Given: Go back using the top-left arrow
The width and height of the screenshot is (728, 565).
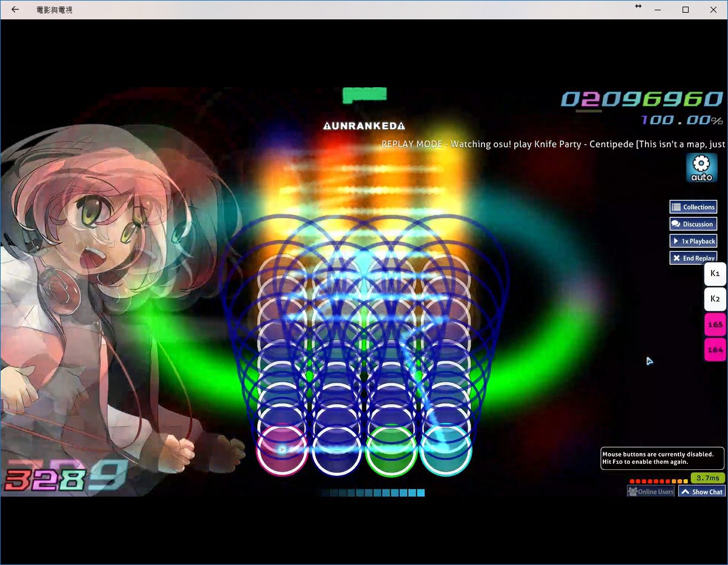Looking at the screenshot, I should [15, 10].
